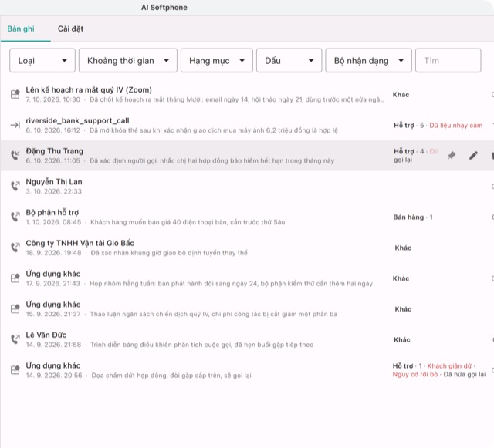Image resolution: width=494 pixels, height=448 pixels.
Task: Click call icon for Công ty TNHH Vận tải Gió Bắc
Action: click(x=15, y=248)
